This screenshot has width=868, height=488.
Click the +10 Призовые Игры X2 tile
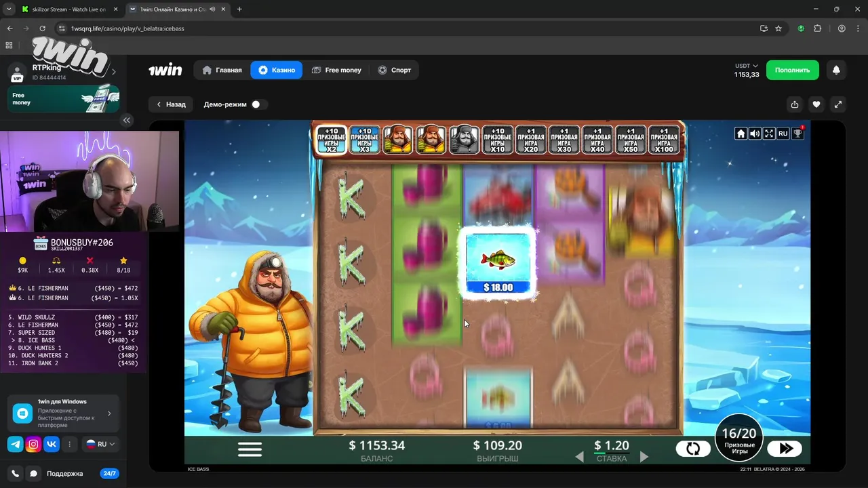tap(332, 140)
